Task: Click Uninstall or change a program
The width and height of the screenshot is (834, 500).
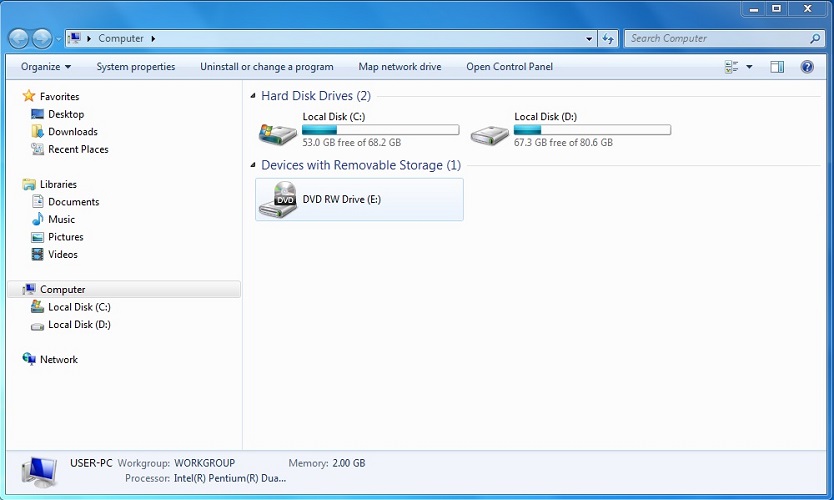Action: coord(266,66)
